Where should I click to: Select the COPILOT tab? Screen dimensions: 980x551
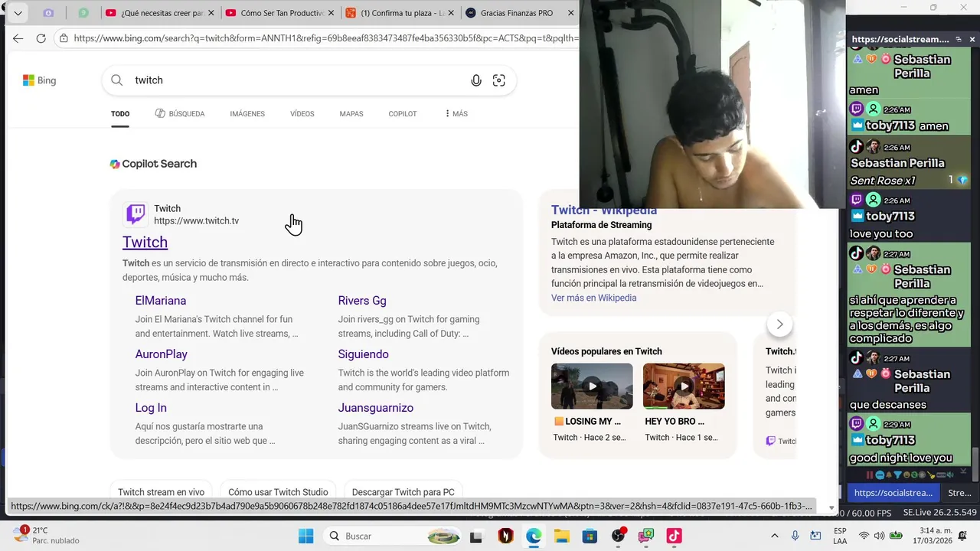coord(403,114)
